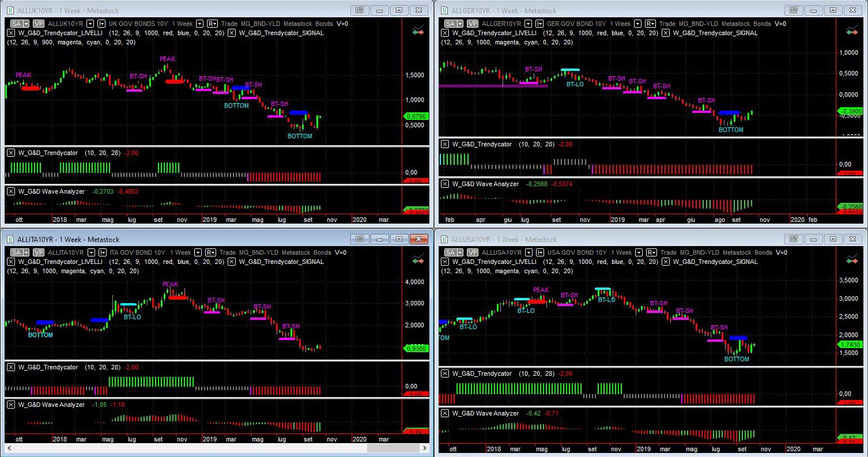
Task: Remove Trendycator_SIGNAL indicator from USA chart
Action: (666, 262)
